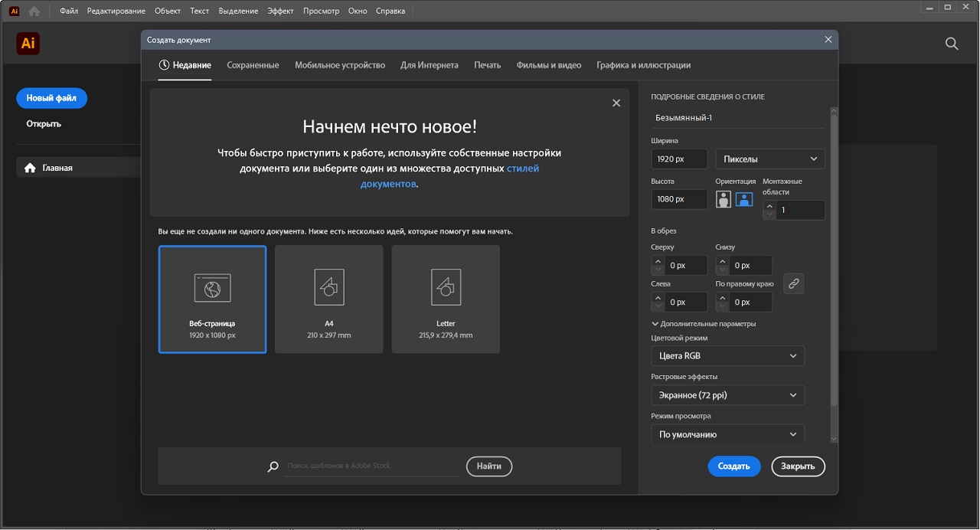980x530 pixels.
Task: Open the Пикселы units dropdown
Action: (770, 159)
